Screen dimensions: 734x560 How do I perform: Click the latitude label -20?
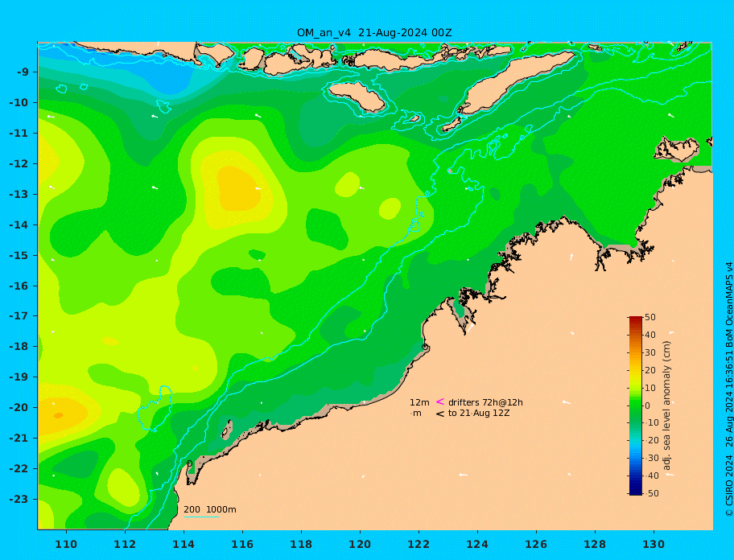tap(19, 407)
